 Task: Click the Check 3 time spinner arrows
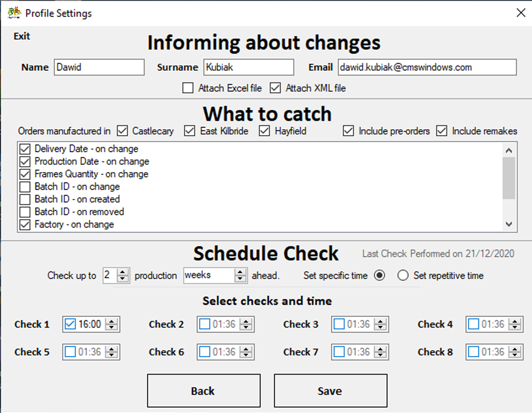[381, 324]
